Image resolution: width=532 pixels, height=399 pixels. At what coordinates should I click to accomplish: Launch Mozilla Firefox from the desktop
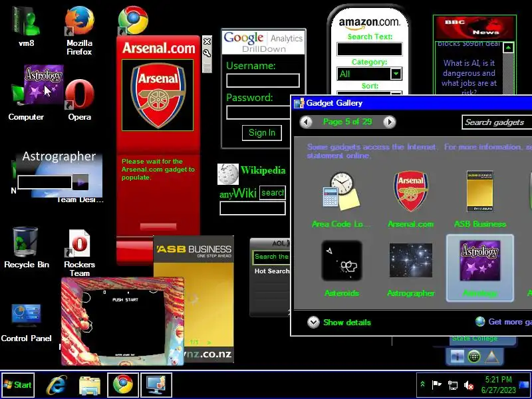79,30
